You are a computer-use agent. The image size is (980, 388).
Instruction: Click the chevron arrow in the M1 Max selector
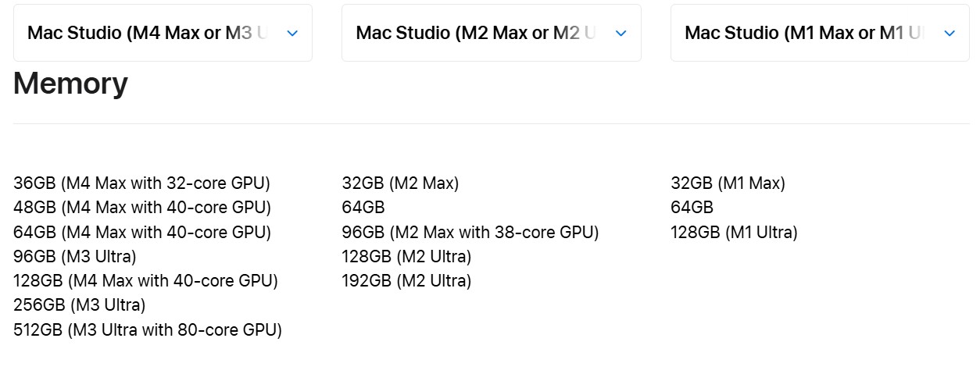[x=950, y=33]
